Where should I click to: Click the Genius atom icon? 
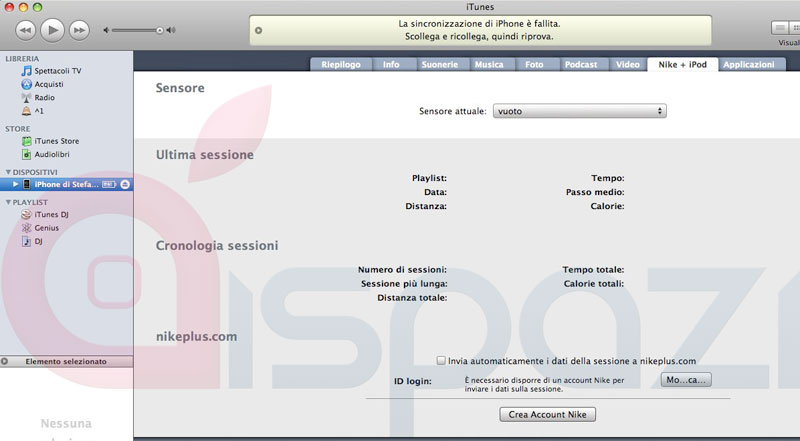(27, 228)
